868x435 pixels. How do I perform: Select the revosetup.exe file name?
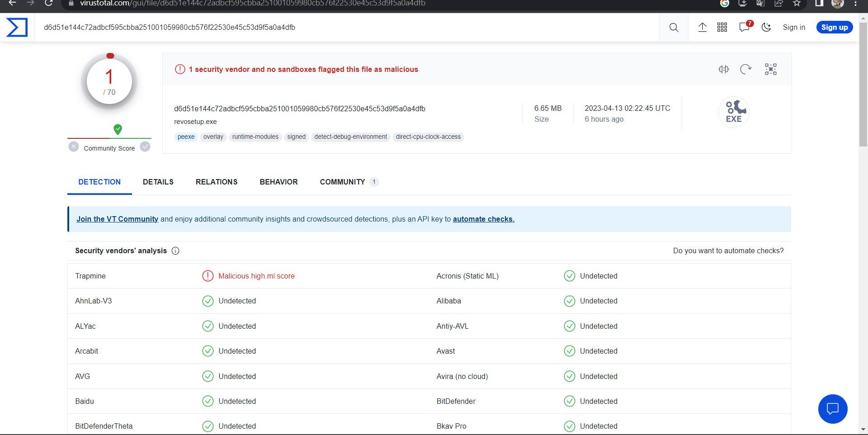click(195, 122)
